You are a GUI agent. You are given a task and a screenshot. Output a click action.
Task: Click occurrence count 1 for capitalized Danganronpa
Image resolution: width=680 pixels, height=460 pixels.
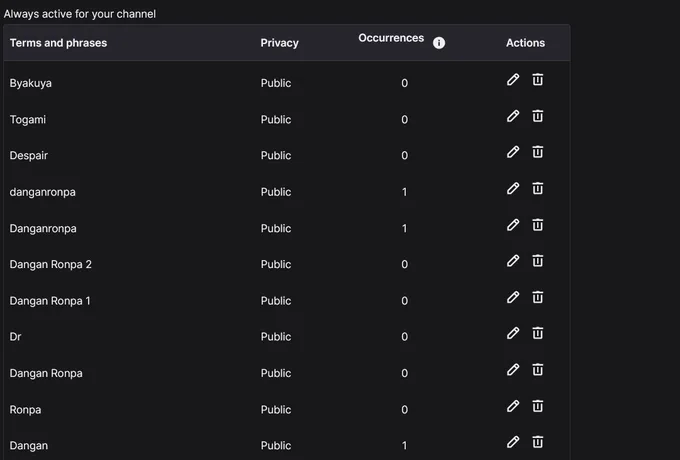tap(405, 228)
